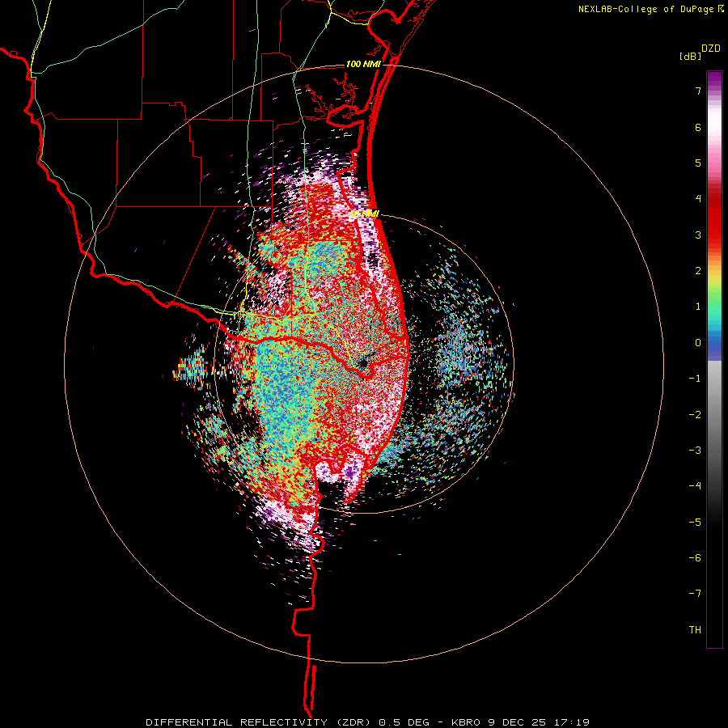The image size is (728, 728).
Task: Click the DZD product label above the scale
Action: [x=711, y=49]
